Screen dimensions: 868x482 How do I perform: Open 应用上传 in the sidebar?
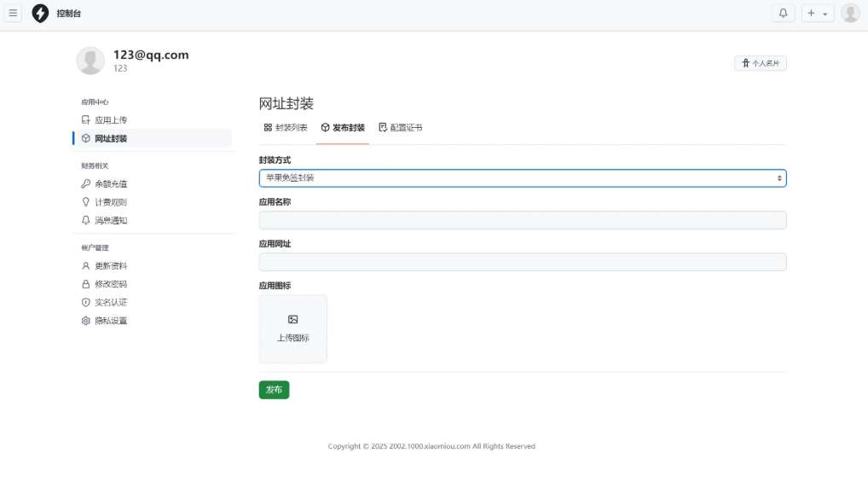[x=110, y=120]
